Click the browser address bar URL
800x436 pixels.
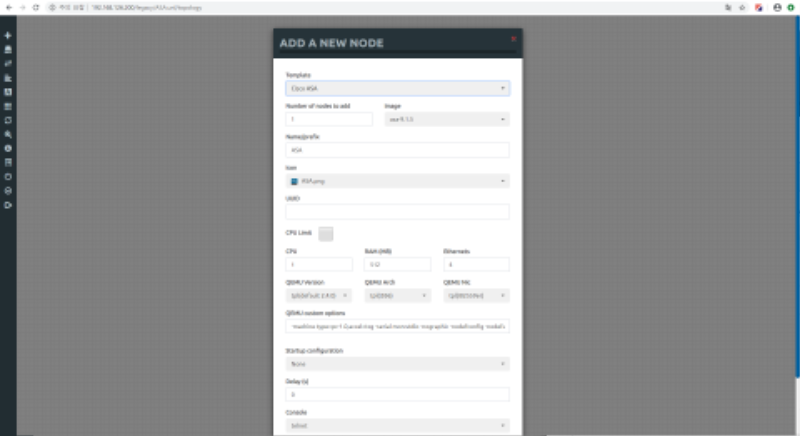point(147,8)
